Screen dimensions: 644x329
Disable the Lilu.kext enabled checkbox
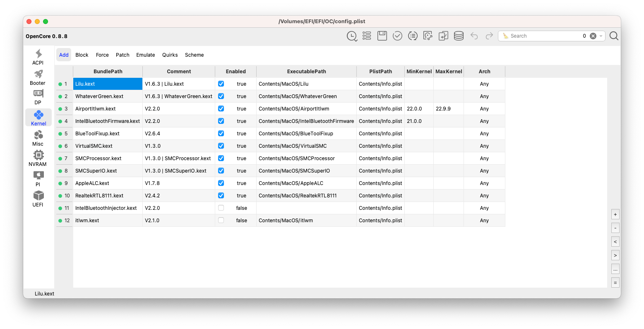tap(221, 84)
